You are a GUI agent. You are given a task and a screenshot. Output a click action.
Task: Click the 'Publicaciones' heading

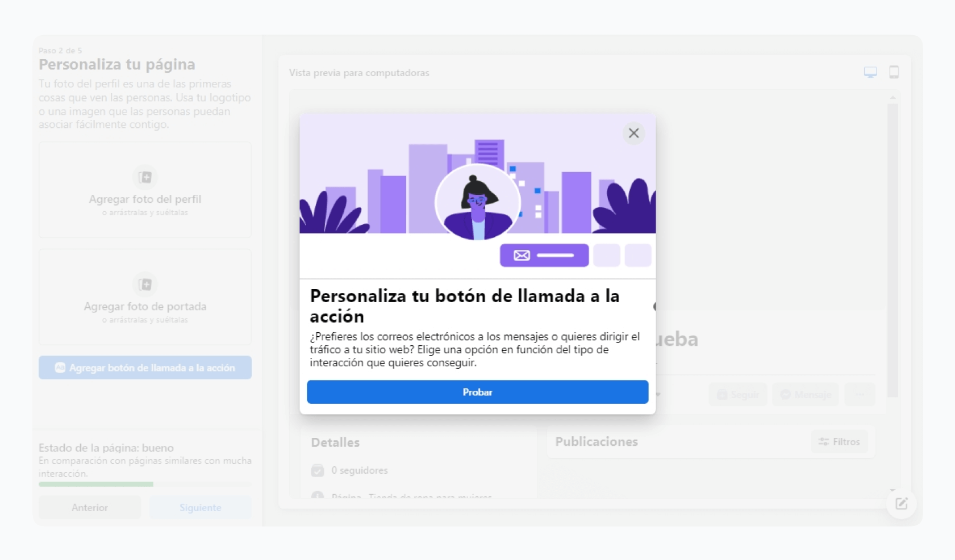[597, 441]
